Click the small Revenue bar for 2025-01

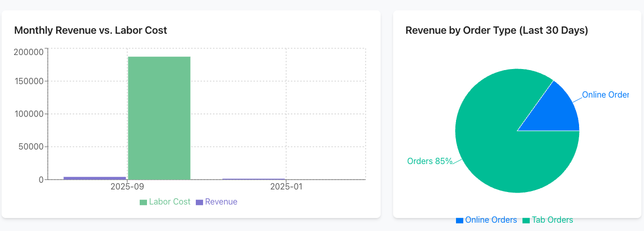point(254,179)
